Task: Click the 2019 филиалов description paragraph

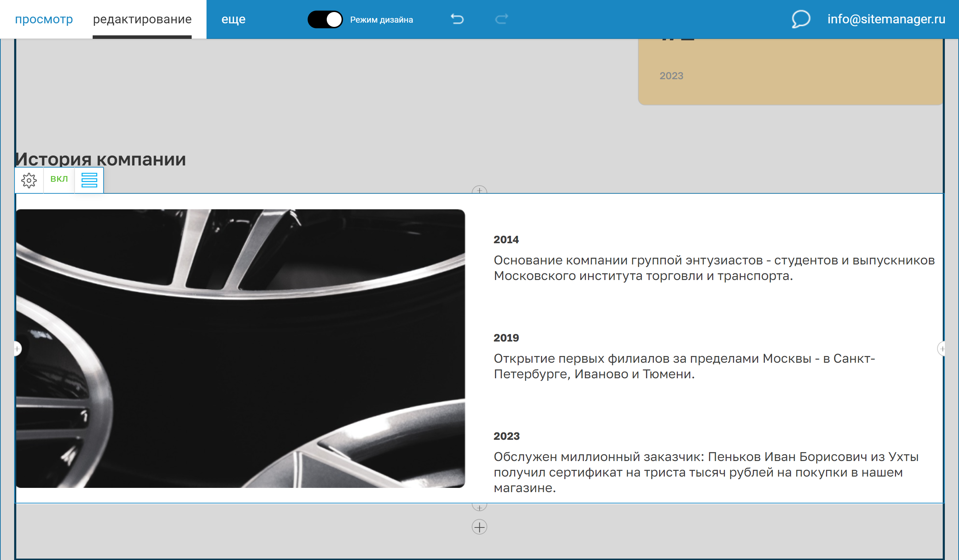Action: pos(684,366)
